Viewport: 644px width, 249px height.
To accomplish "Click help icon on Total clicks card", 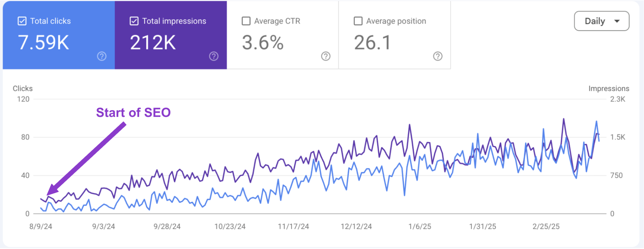I will point(102,56).
